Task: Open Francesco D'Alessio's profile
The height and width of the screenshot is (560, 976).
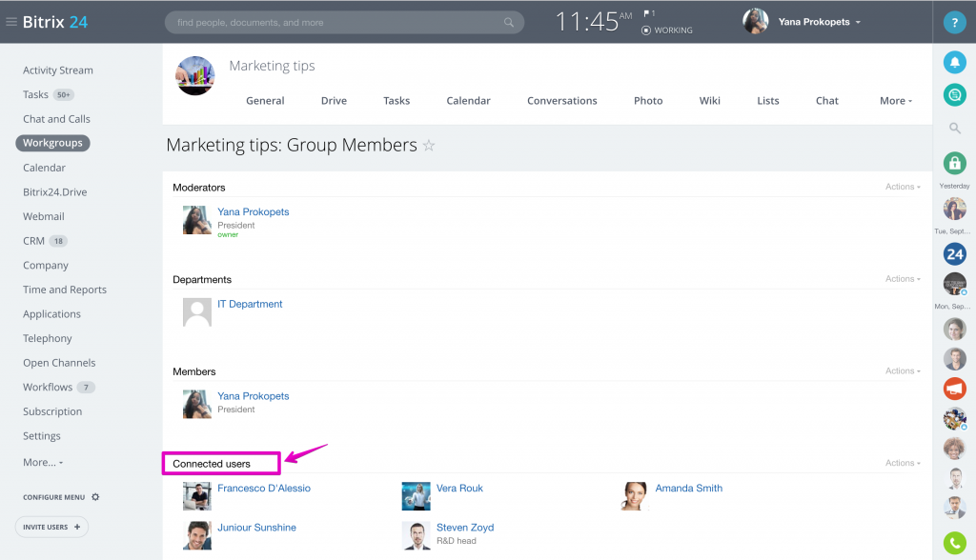Action: point(264,488)
